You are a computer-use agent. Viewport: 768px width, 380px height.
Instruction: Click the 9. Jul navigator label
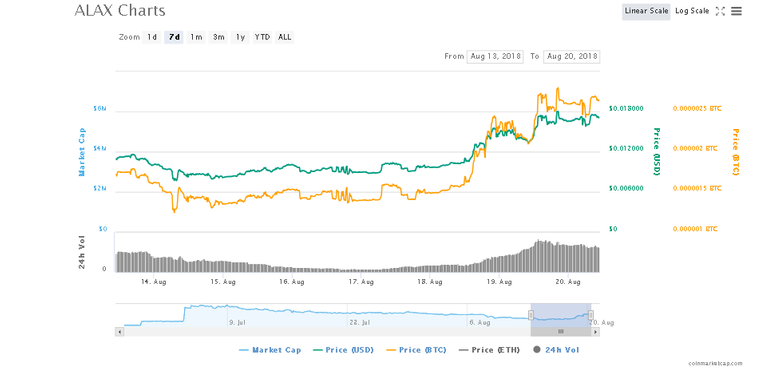pos(237,322)
